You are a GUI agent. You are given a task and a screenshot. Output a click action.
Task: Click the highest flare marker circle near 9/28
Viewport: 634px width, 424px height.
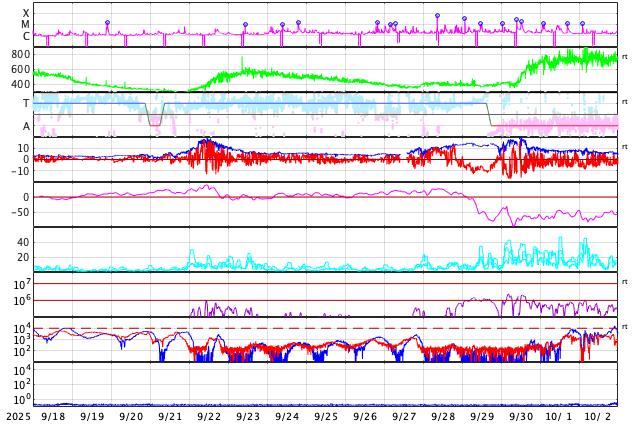point(437,16)
